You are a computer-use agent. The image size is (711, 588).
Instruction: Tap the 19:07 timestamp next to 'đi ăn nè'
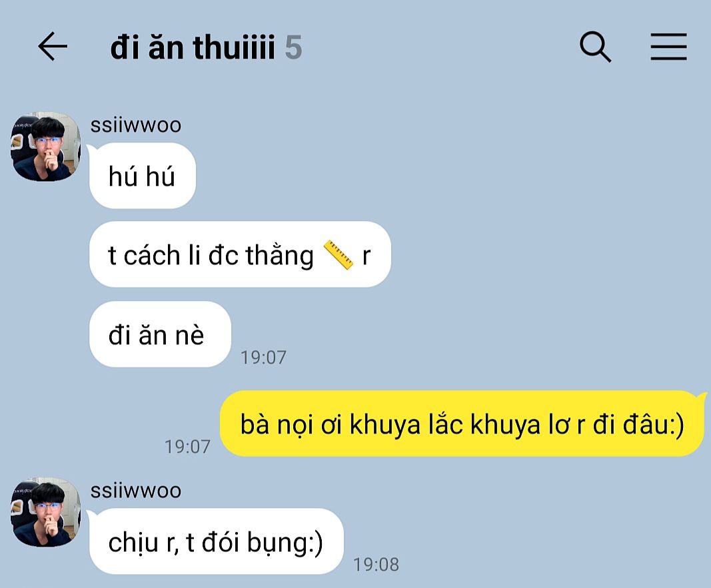(x=263, y=358)
